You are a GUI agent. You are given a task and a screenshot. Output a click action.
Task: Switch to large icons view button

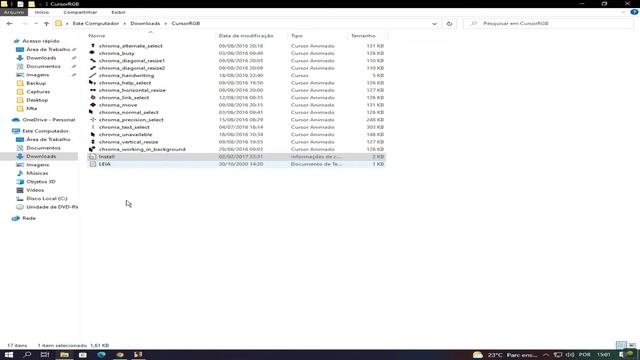pyautogui.click(x=632, y=345)
